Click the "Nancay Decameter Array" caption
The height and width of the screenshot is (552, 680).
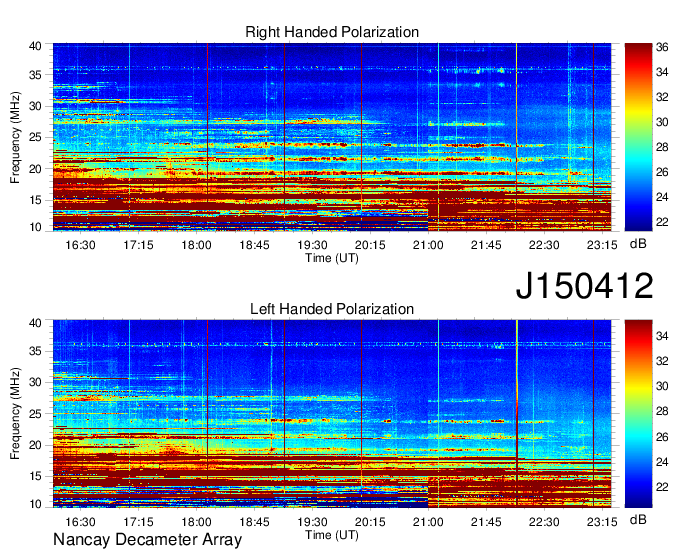pyautogui.click(x=147, y=540)
